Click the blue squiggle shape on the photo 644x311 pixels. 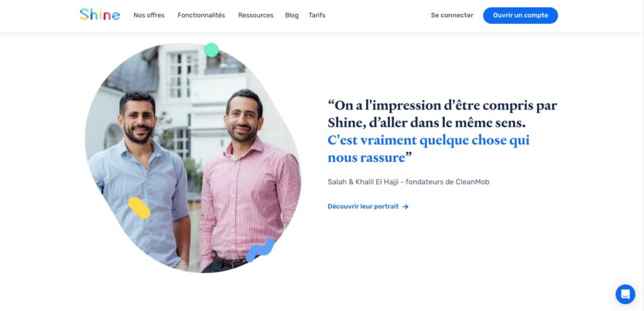[260, 250]
